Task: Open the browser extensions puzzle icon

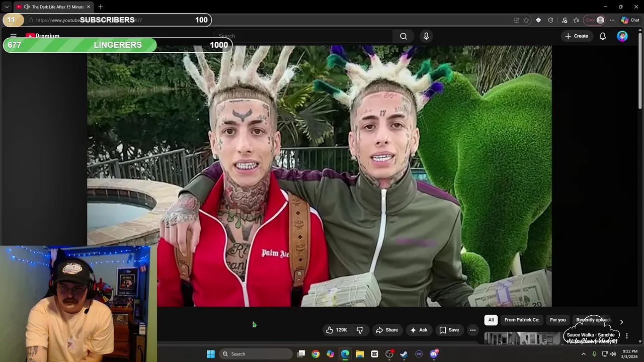Action: 550,20
